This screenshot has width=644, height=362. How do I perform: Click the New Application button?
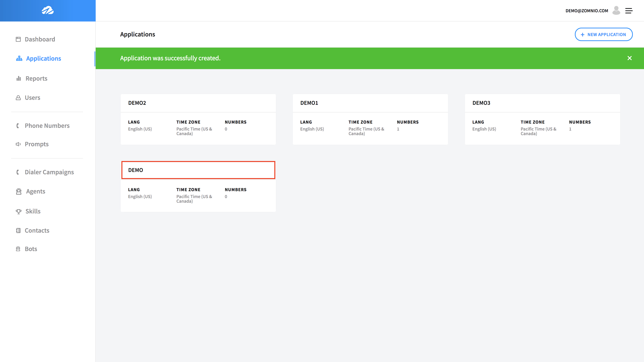[x=603, y=34]
